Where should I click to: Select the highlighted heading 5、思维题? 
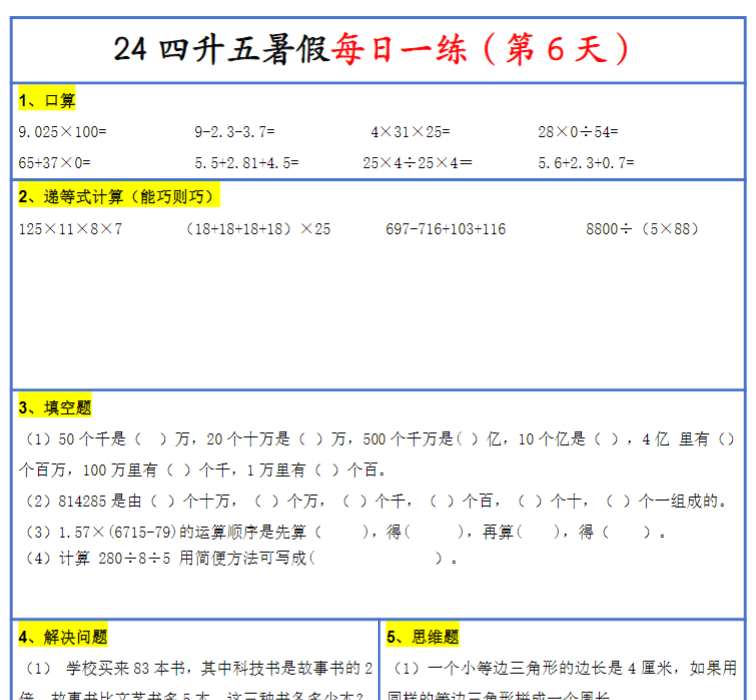coord(423,636)
